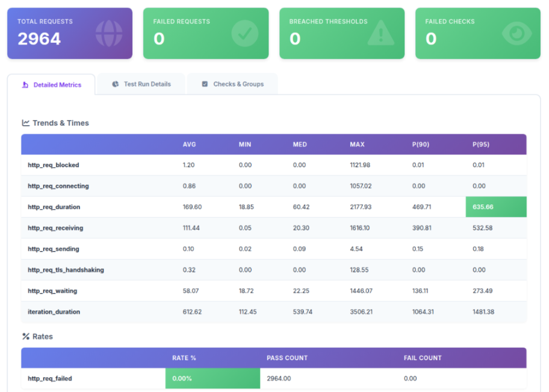Click the FAIL COUNT column header
Image resolution: width=549 pixels, height=392 pixels.
[x=423, y=358]
